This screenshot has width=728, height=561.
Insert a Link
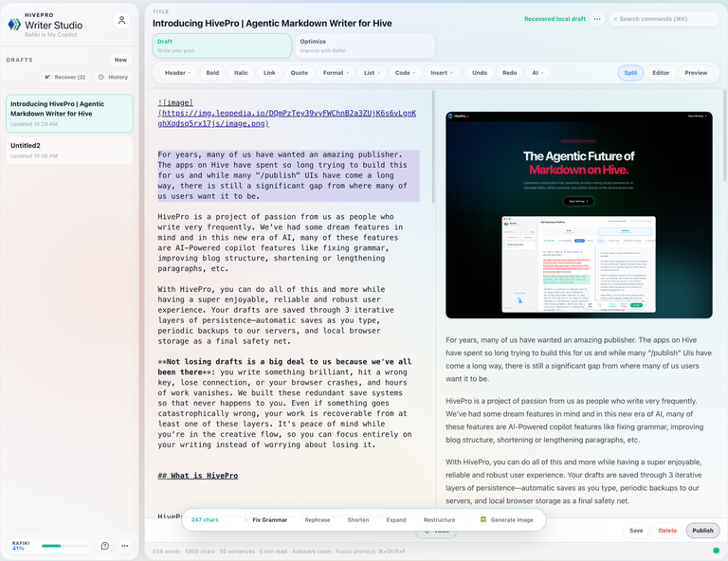pos(269,73)
